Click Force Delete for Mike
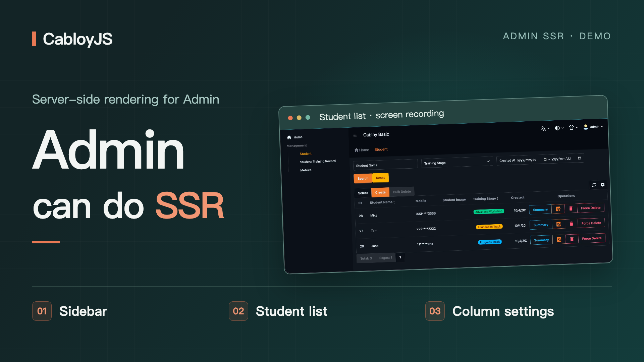 click(x=591, y=208)
